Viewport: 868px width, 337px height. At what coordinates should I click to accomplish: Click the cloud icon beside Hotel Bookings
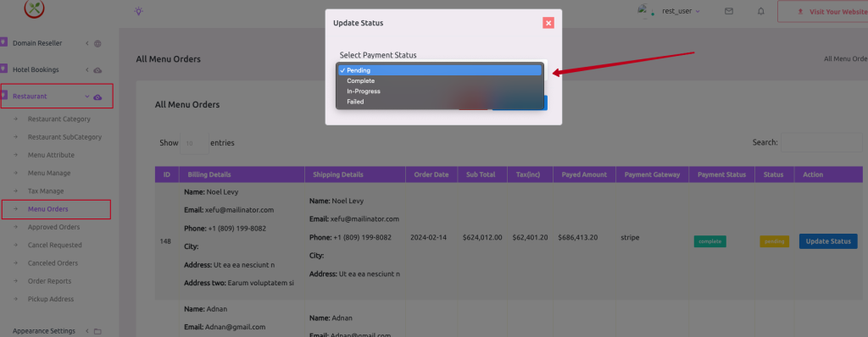tap(97, 70)
